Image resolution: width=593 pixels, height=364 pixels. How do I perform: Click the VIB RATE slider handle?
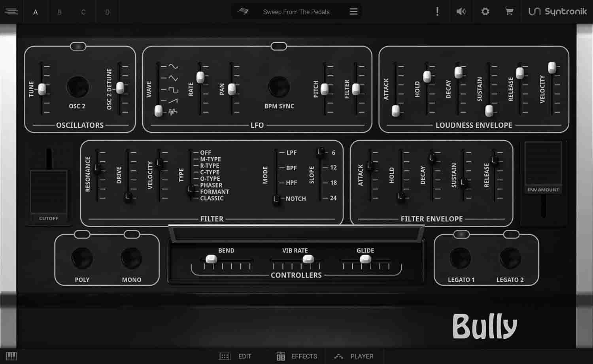coord(308,259)
